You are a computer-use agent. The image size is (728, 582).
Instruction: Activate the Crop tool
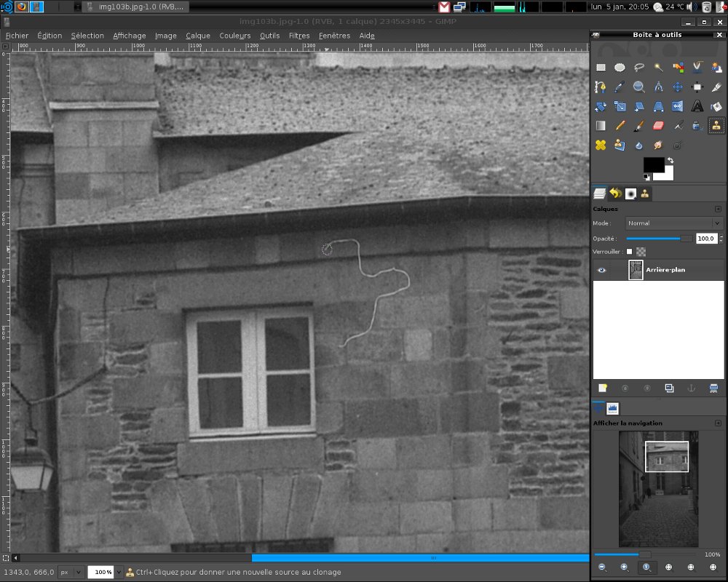(x=716, y=87)
